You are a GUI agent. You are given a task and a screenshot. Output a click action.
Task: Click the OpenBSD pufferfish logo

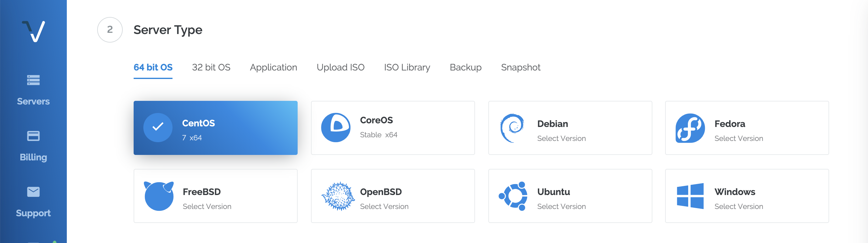338,196
